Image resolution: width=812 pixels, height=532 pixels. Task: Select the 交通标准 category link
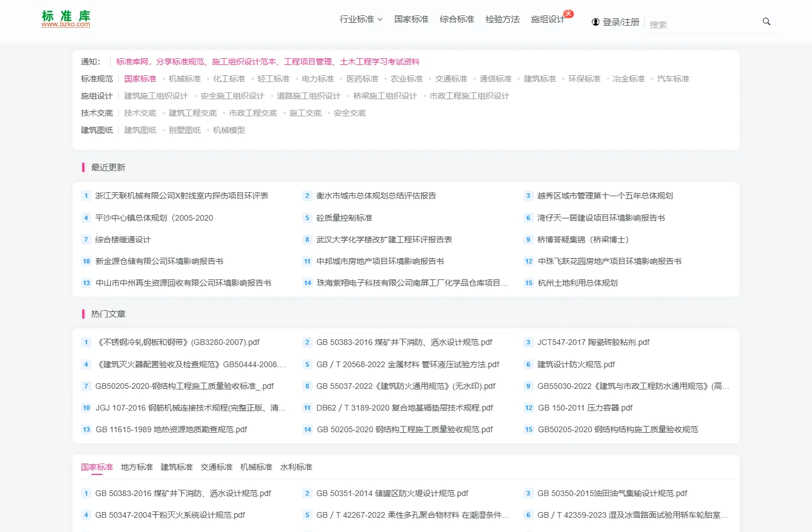coord(451,79)
